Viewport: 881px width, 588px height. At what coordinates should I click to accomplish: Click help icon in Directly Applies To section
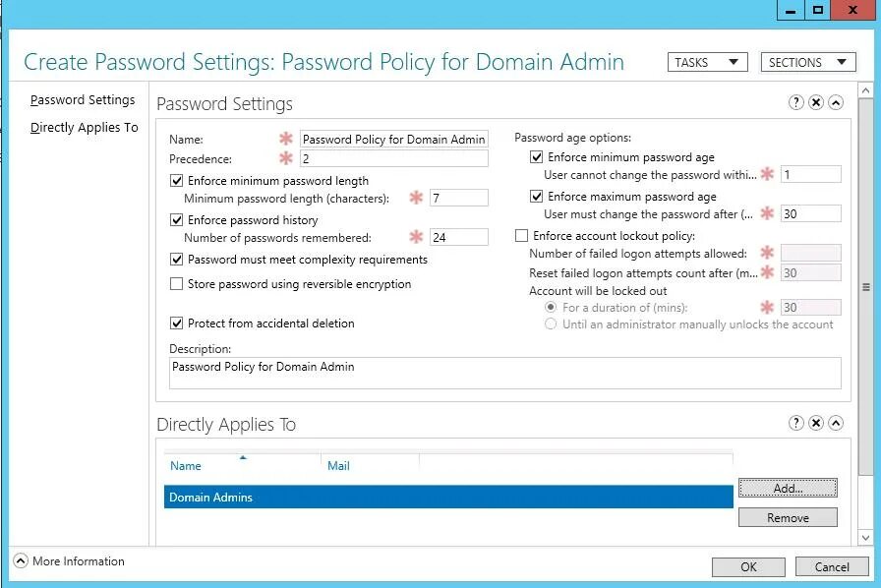796,423
